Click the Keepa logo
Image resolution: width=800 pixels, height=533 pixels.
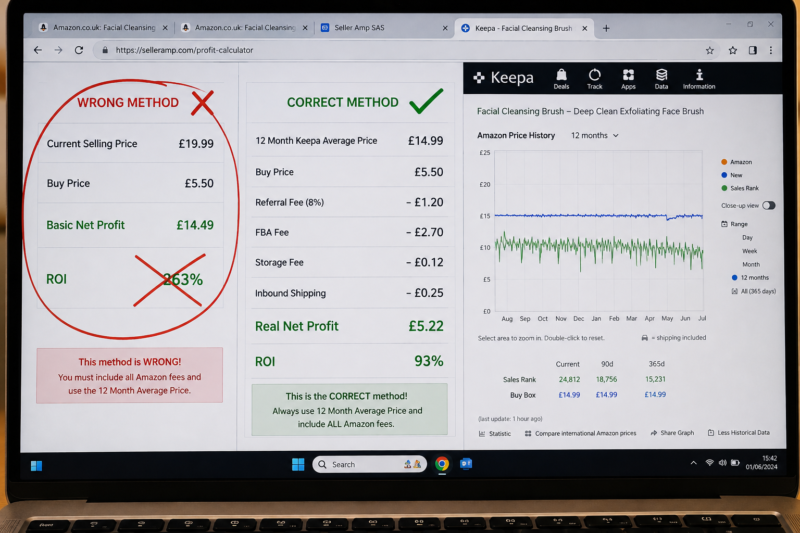click(x=503, y=78)
